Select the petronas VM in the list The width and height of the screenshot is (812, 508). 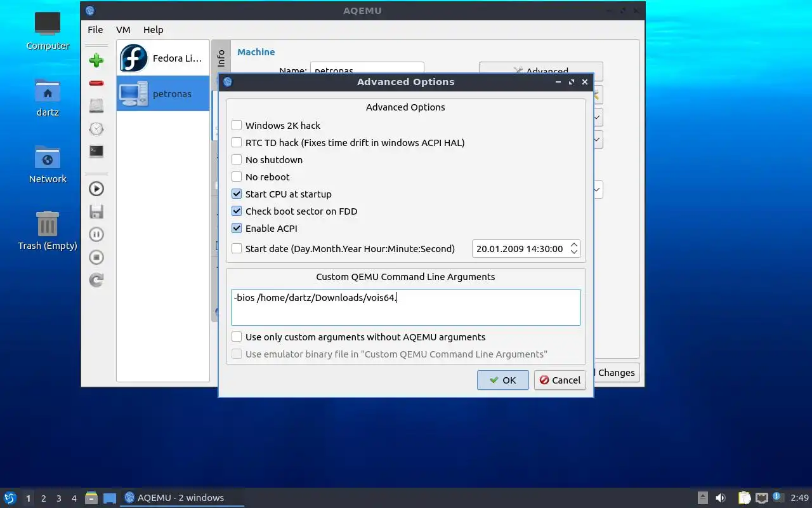tap(163, 93)
